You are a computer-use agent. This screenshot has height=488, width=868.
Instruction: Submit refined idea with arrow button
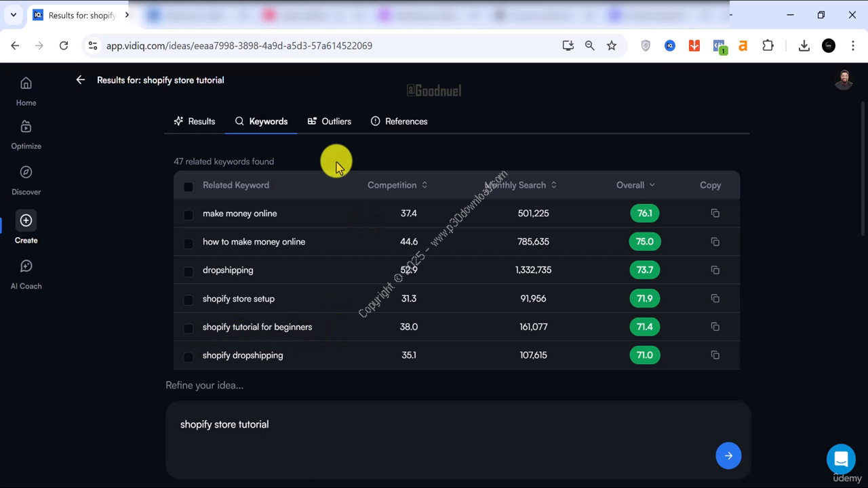pyautogui.click(x=728, y=455)
